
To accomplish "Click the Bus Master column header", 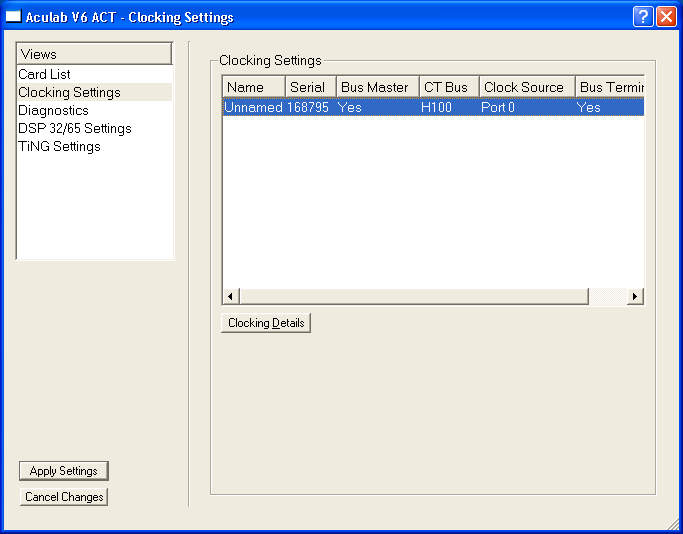I will (378, 87).
